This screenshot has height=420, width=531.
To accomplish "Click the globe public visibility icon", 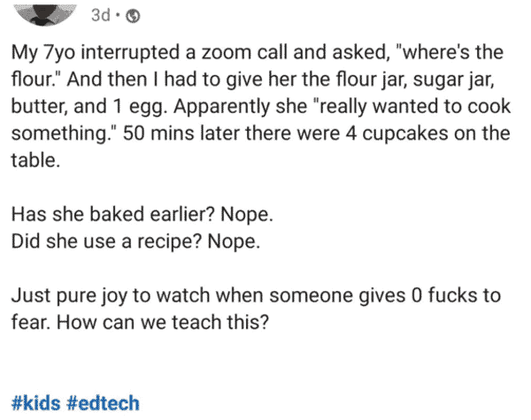I will [x=133, y=16].
